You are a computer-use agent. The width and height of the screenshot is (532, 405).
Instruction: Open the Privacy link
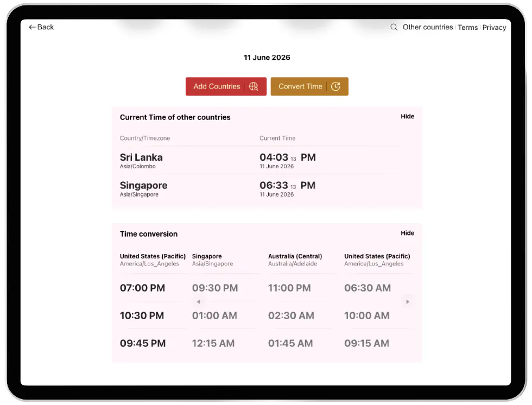[x=494, y=28]
